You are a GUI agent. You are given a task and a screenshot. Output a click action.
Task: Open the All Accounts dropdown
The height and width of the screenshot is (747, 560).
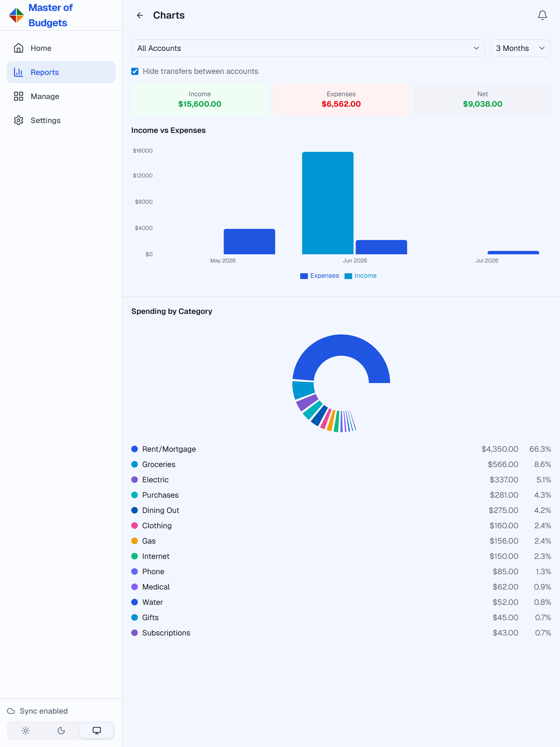point(308,48)
